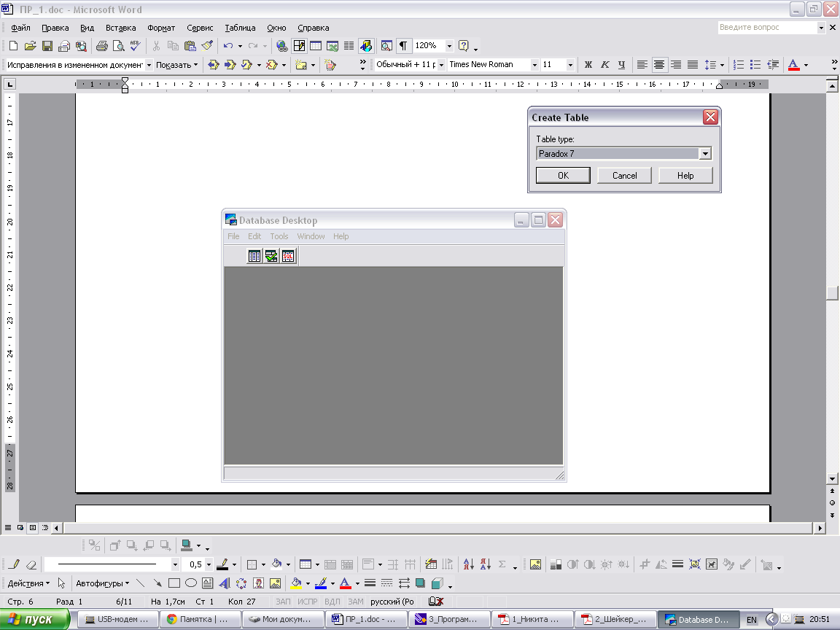Viewport: 840px width, 630px height.
Task: Undo the last action
Action: (x=228, y=46)
